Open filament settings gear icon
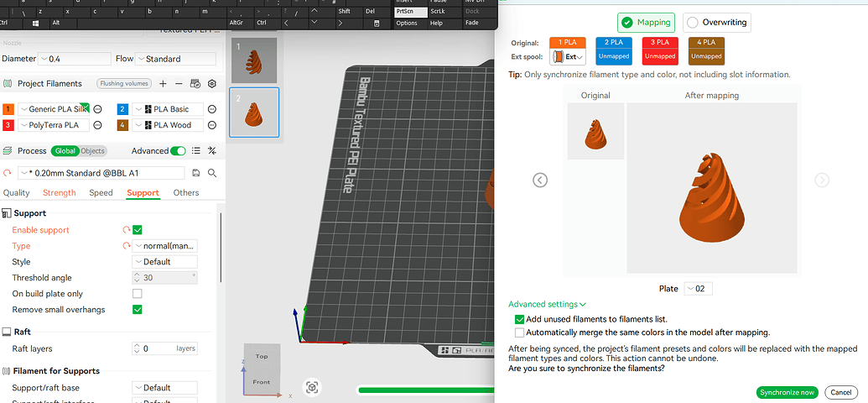This screenshot has height=403, width=868. point(211,84)
